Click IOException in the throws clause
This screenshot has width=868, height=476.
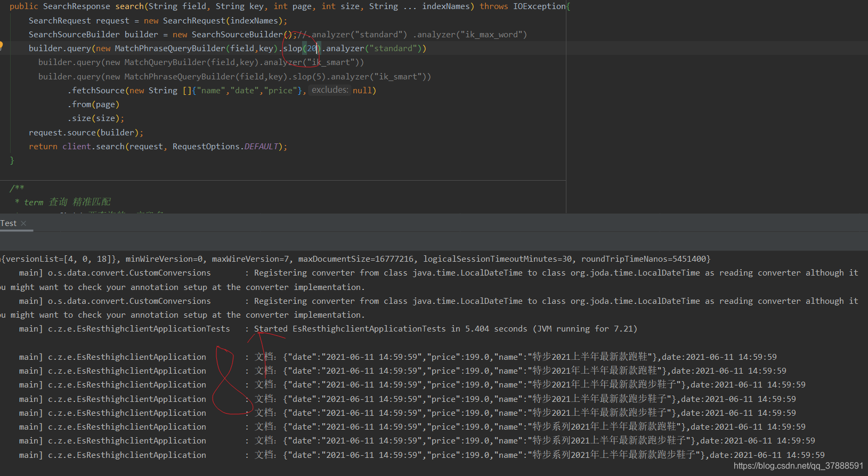(x=539, y=6)
